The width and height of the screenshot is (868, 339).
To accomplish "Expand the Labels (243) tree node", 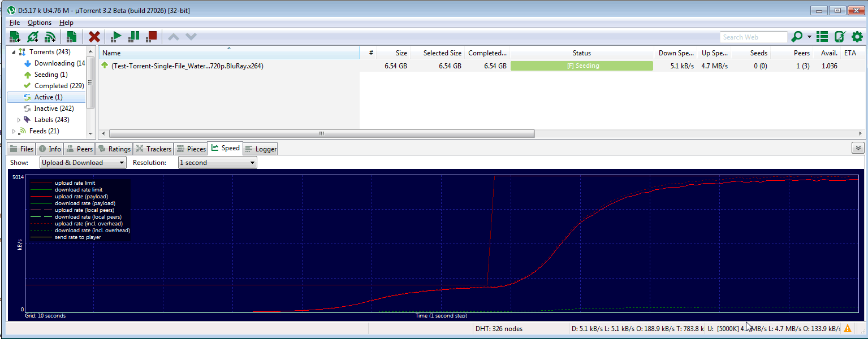I will 19,120.
